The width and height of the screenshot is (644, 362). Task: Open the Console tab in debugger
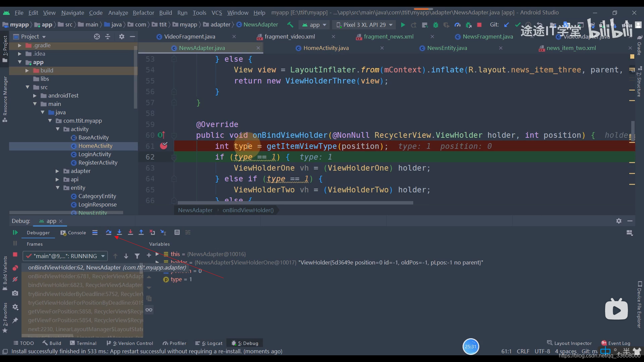[73, 233]
